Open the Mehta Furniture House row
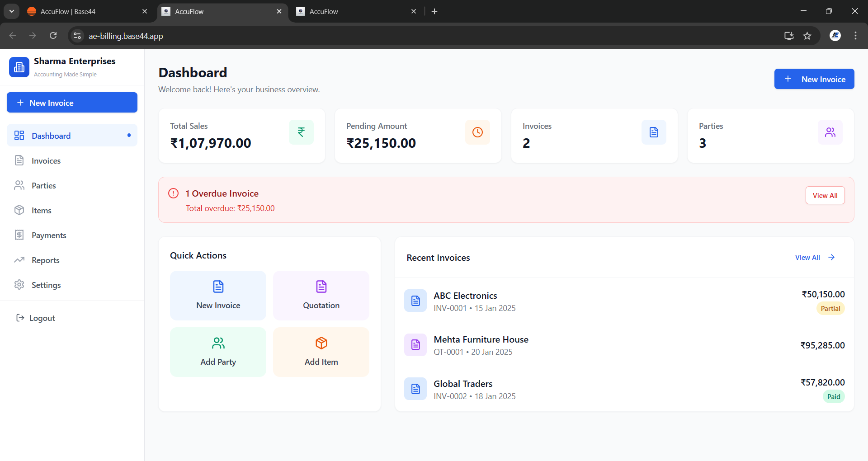Image resolution: width=868 pixels, height=461 pixels. tap(624, 345)
